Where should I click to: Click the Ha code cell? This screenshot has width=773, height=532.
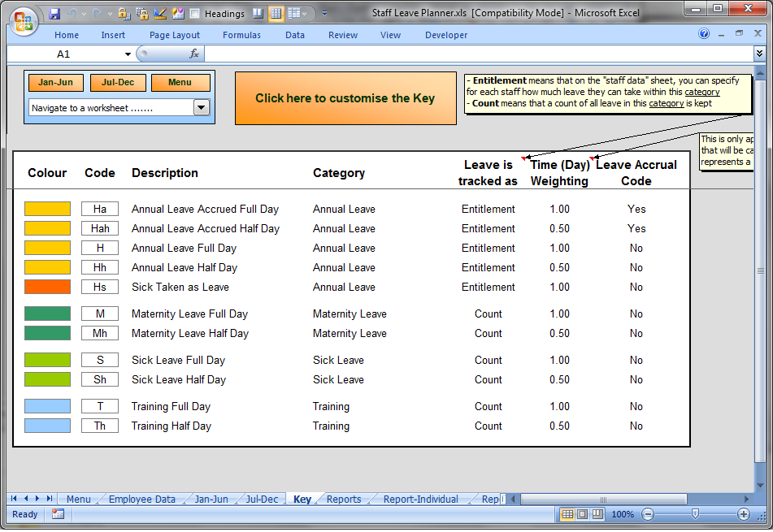click(100, 209)
